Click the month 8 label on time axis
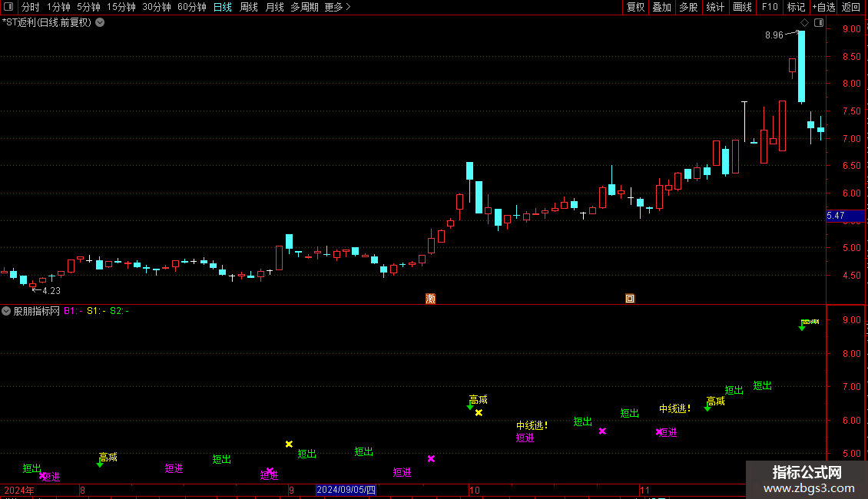The width and height of the screenshot is (868, 499). pos(82,490)
